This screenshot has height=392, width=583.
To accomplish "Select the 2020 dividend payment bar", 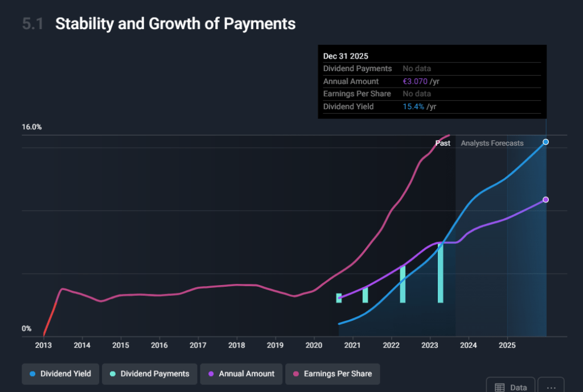I will click(x=339, y=298).
